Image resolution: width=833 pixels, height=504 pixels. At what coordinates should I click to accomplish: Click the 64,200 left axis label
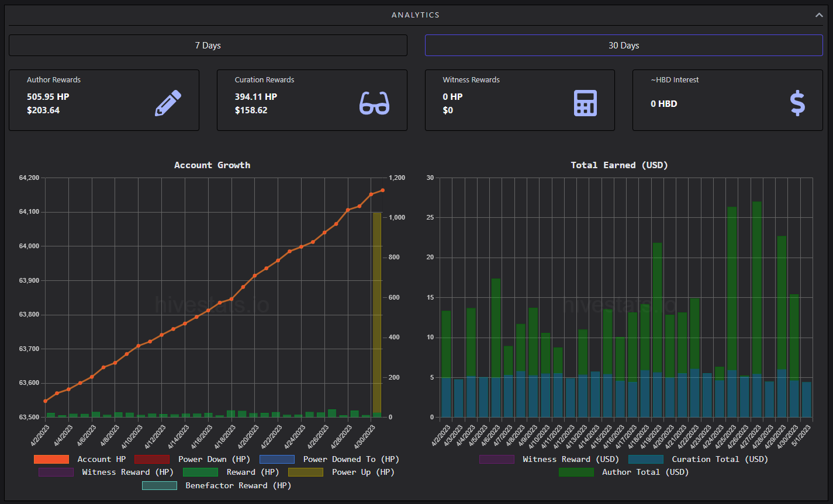click(29, 178)
